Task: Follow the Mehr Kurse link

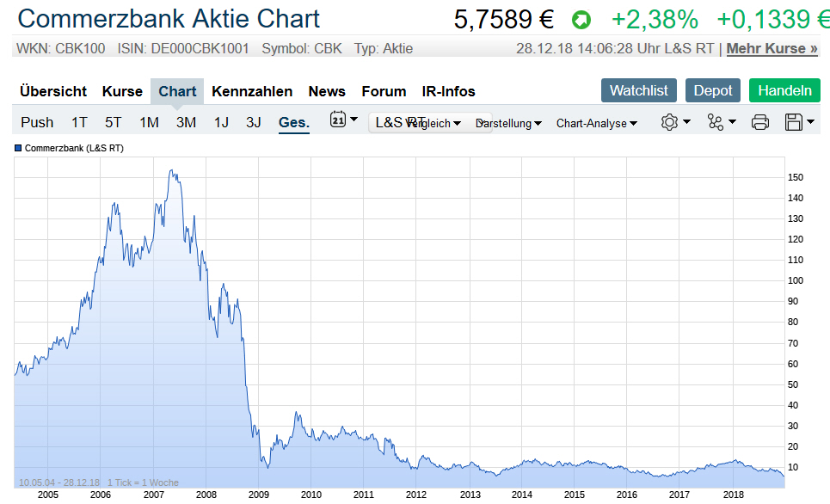Action: tap(772, 48)
